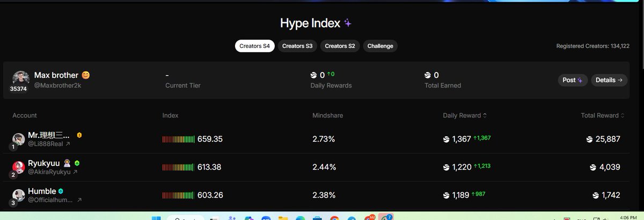Click the Ryukyuu account name
644x220 pixels.
44,163
